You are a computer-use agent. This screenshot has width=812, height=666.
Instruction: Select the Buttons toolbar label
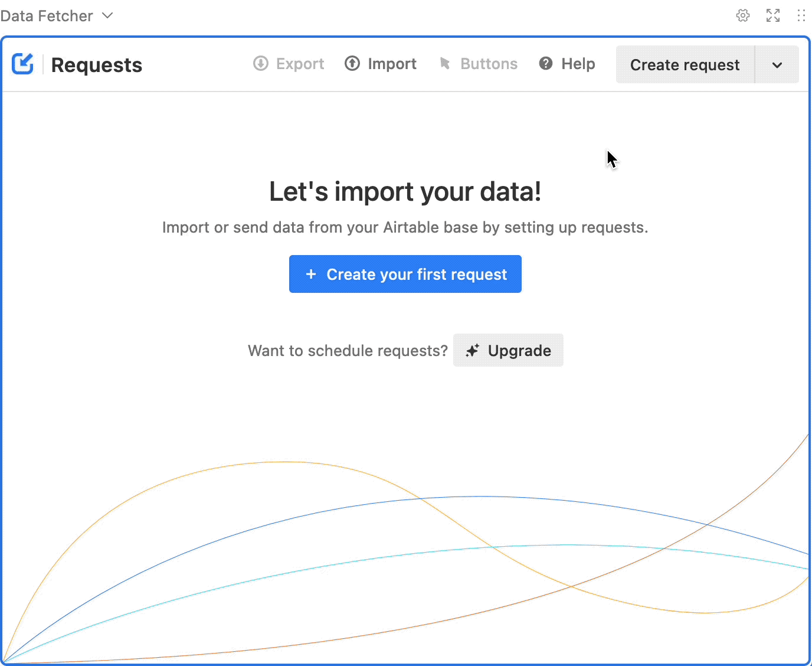click(489, 64)
